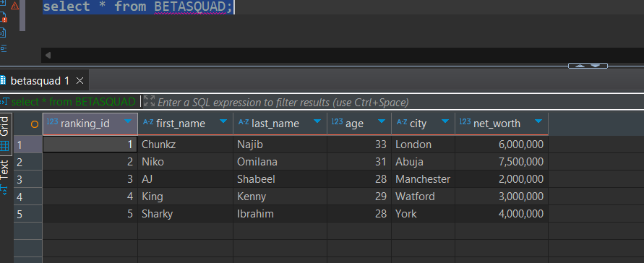Click the A-Z type icon of city column
The image size is (644, 263).
401,122
